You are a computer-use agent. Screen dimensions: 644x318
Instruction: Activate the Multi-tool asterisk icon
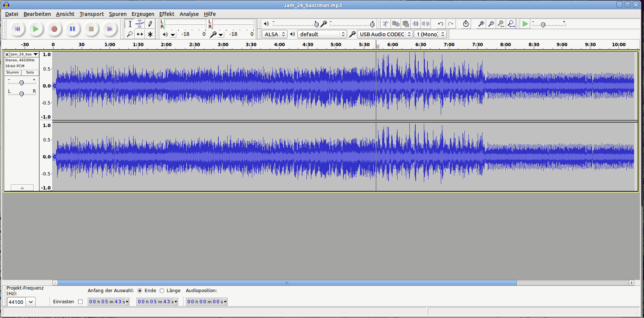pyautogui.click(x=150, y=34)
